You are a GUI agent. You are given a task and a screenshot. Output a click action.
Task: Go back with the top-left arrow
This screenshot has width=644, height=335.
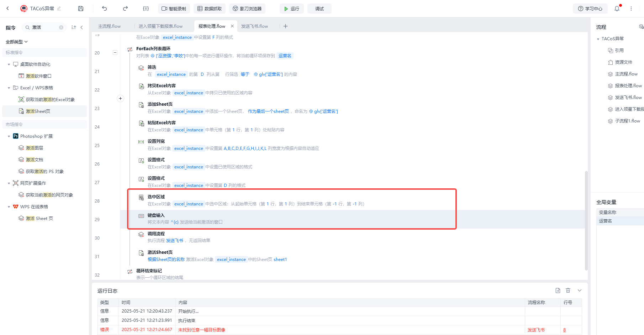pos(7,9)
